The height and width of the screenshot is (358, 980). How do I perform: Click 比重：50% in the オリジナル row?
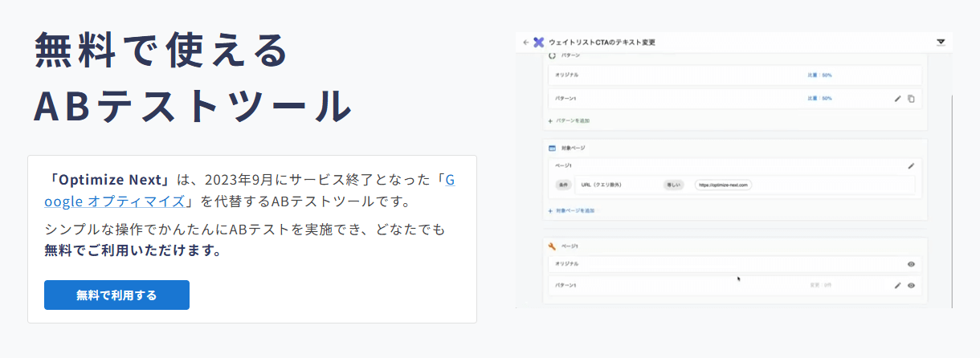click(819, 75)
